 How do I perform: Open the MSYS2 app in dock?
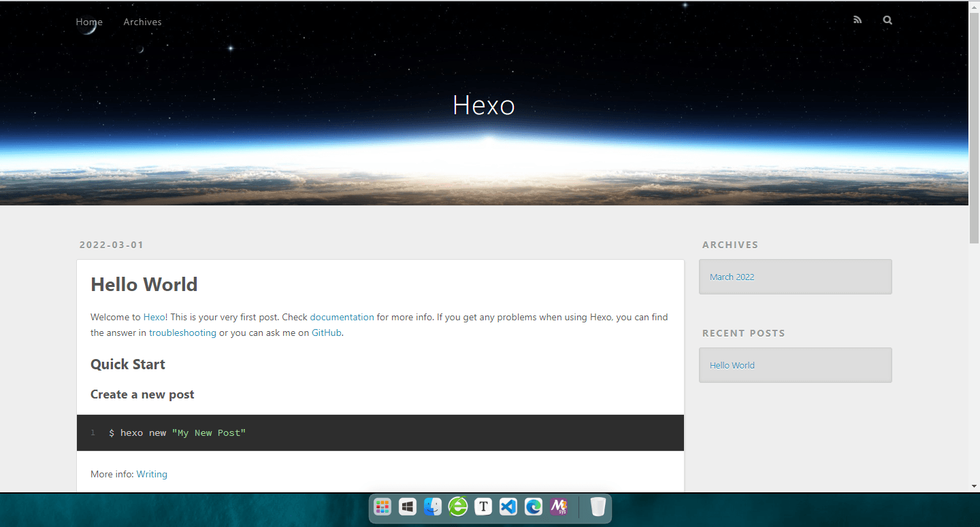coord(559,507)
